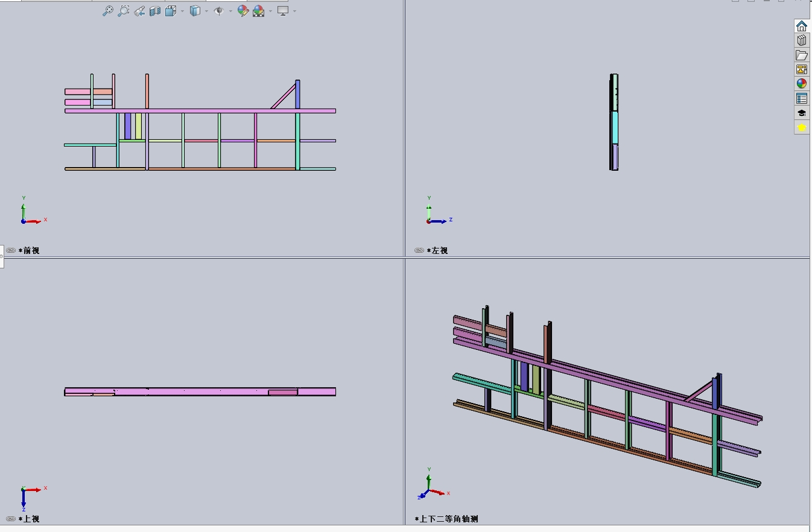Image resolution: width=812 pixels, height=532 pixels.
Task: Click the Edit Appearance icon
Action: [x=243, y=11]
